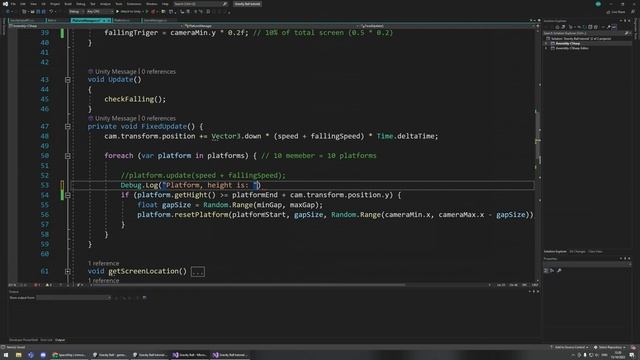Expand the Assembly-CSharp project node

click(546, 43)
